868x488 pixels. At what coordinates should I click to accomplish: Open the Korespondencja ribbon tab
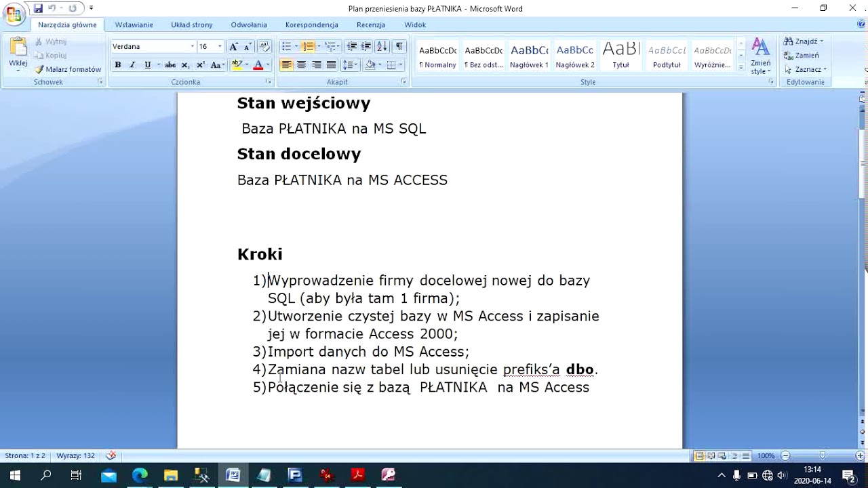click(x=311, y=25)
